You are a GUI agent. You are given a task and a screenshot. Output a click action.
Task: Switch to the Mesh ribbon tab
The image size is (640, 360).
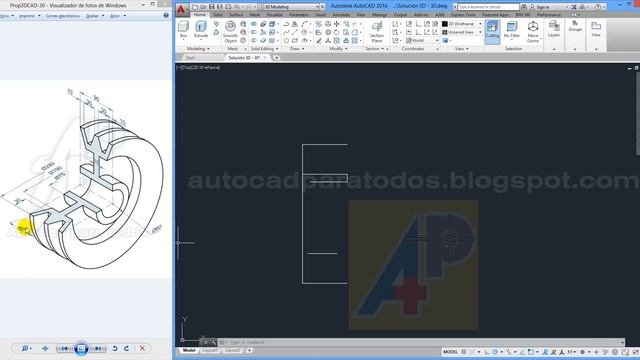coord(255,15)
